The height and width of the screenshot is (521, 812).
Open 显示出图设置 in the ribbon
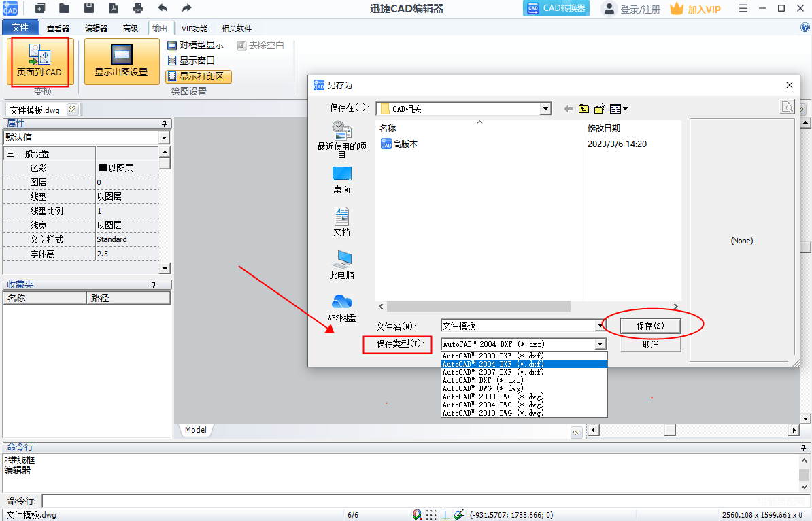point(122,61)
